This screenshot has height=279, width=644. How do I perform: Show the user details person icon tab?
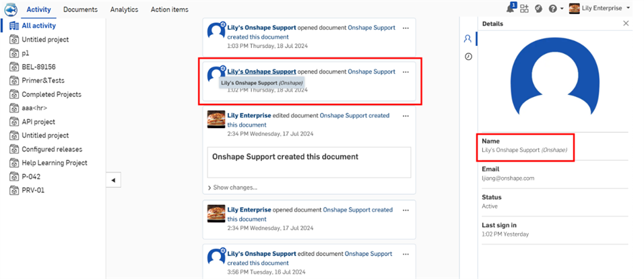click(x=468, y=38)
